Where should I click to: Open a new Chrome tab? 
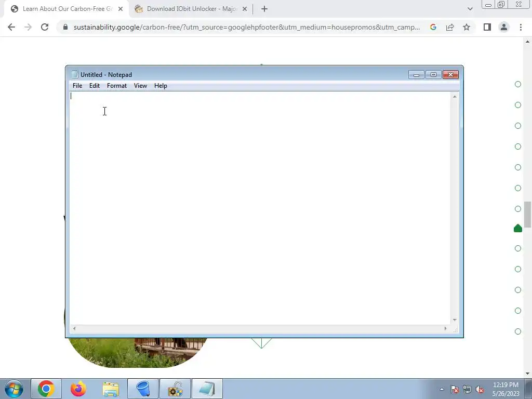tap(264, 9)
